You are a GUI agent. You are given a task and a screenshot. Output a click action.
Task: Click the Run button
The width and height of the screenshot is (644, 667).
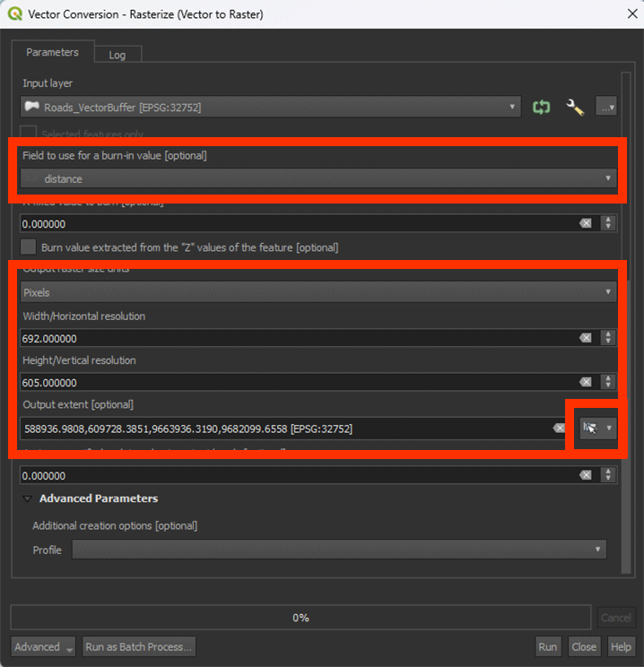[547, 646]
